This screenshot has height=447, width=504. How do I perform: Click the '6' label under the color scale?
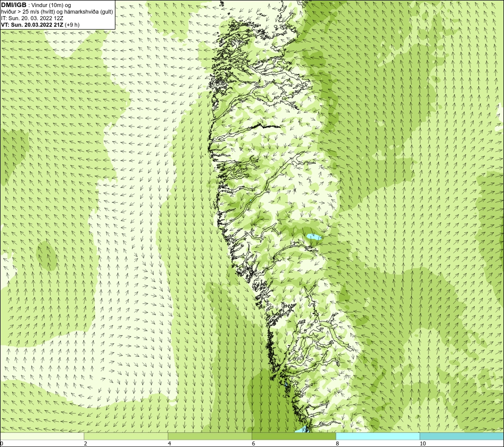pos(254,443)
